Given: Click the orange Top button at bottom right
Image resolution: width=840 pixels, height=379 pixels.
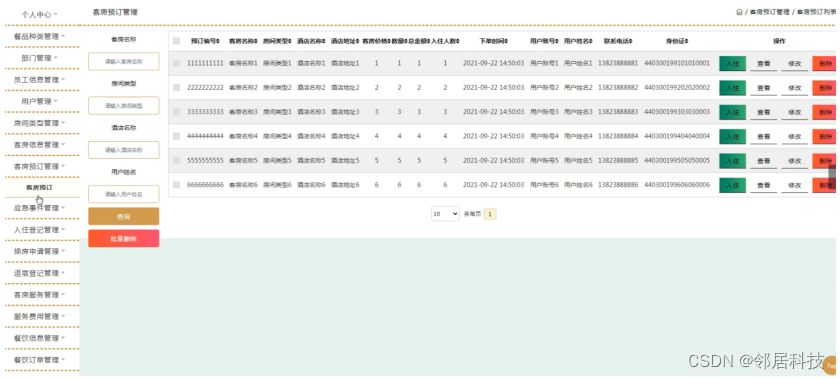Looking at the screenshot, I should pos(831,365).
